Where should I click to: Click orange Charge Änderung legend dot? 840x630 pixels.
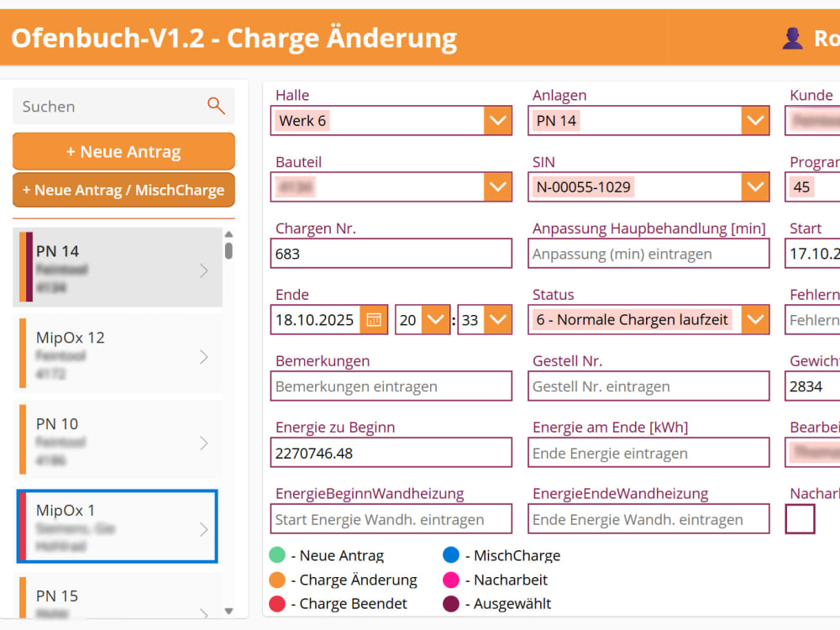[277, 579]
